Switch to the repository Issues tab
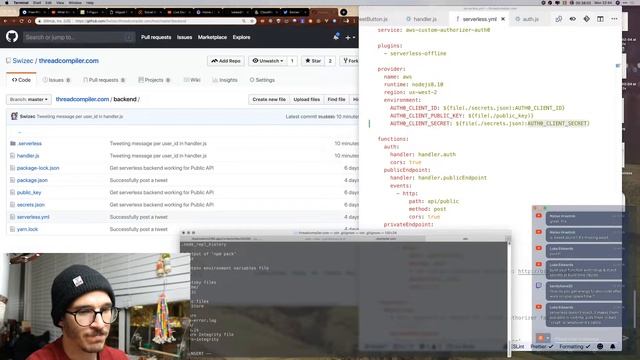The width and height of the screenshot is (640, 360). (x=56, y=80)
